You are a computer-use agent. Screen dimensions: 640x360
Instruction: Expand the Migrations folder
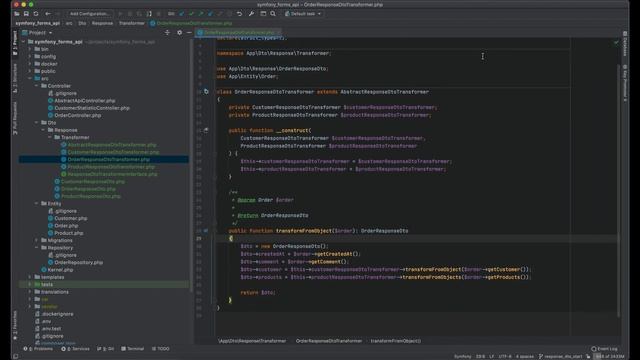(x=36, y=240)
